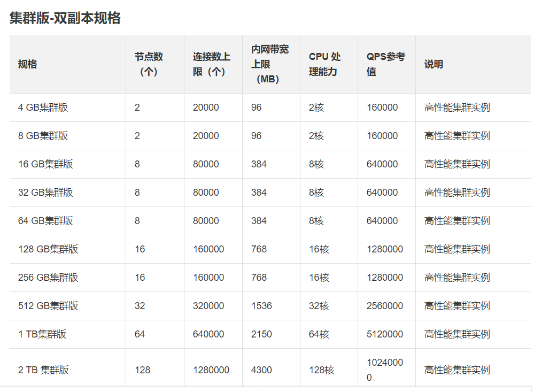Screen dimensions: 534x392
Task: Click the QPS value 10240000
Action: pyautogui.click(x=385, y=370)
